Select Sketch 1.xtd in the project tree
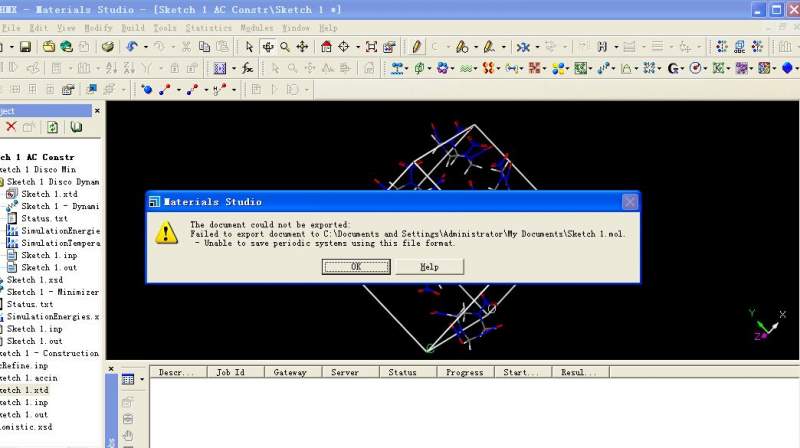Image resolution: width=800 pixels, height=448 pixels. [x=49, y=194]
